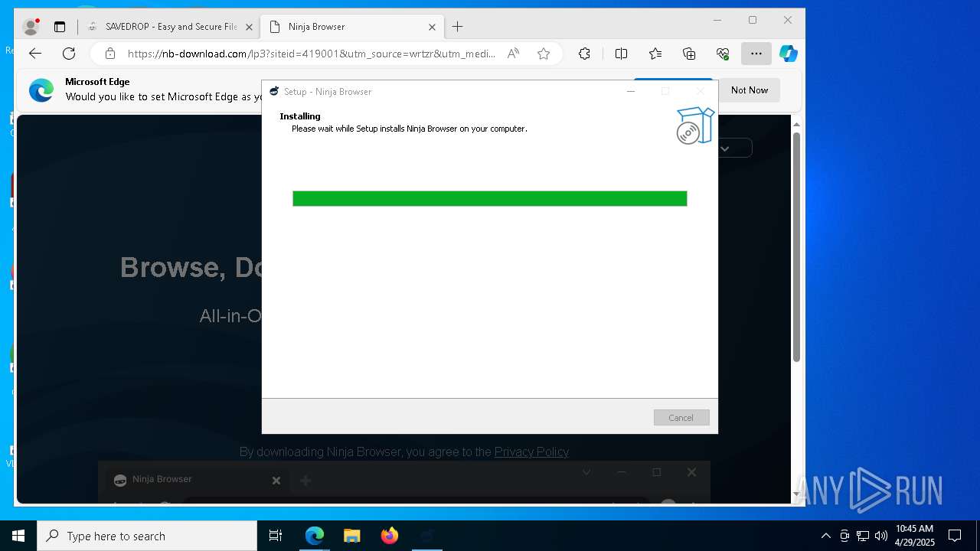Open Microsoft Edge taskbar icon
Viewport: 980px width, 551px height.
[x=315, y=536]
